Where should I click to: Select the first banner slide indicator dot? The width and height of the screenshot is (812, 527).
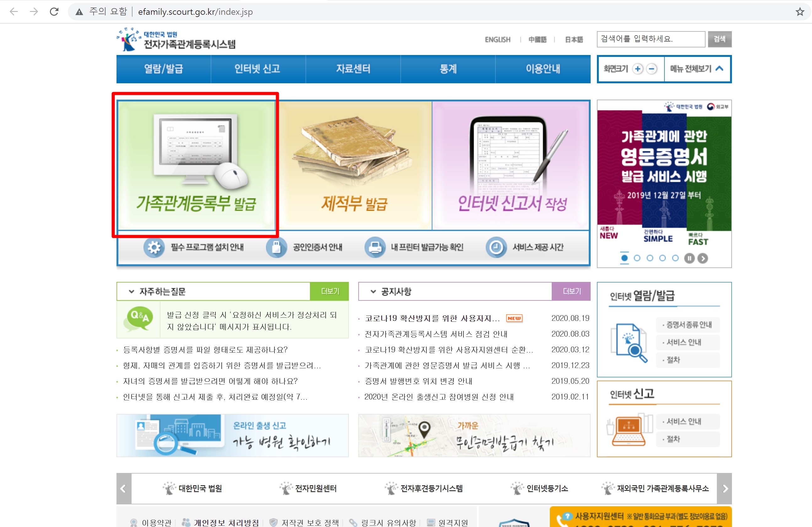(624, 258)
